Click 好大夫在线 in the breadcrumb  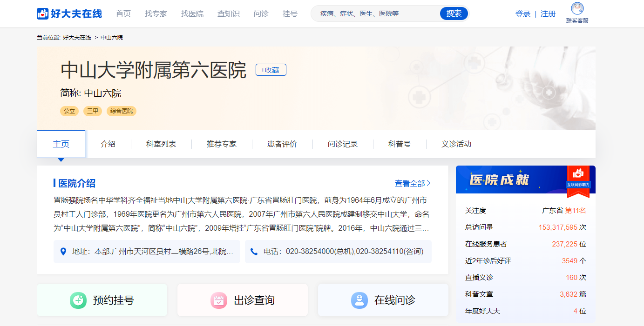pos(77,37)
